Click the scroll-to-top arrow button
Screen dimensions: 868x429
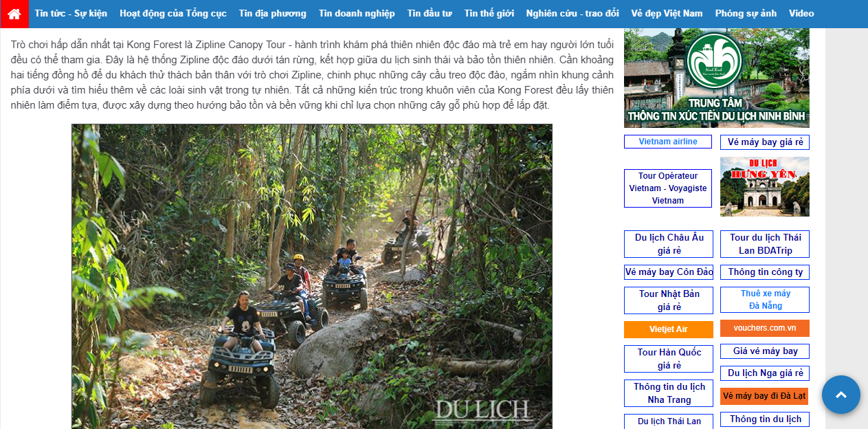point(841,395)
